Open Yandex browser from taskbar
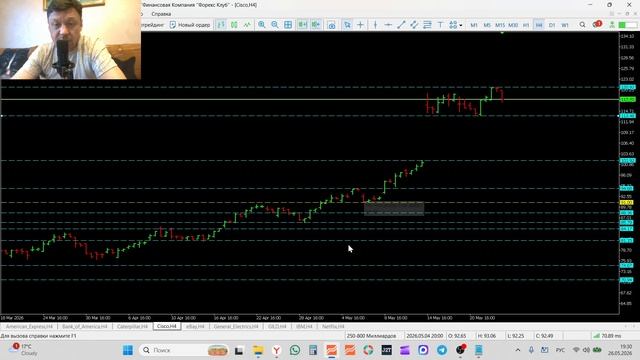This screenshot has height=360, width=640. click(276, 350)
